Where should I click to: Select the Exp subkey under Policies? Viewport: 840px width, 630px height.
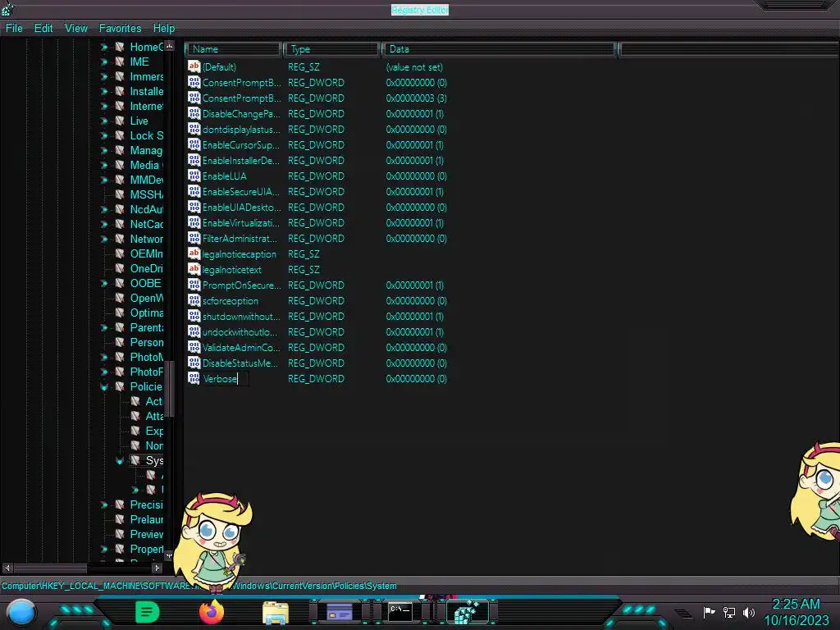pos(154,431)
